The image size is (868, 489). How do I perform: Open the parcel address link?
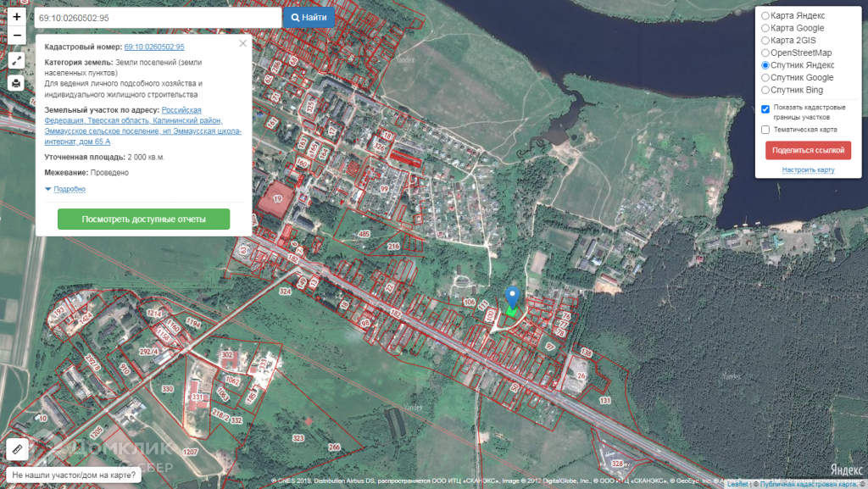[x=143, y=125]
